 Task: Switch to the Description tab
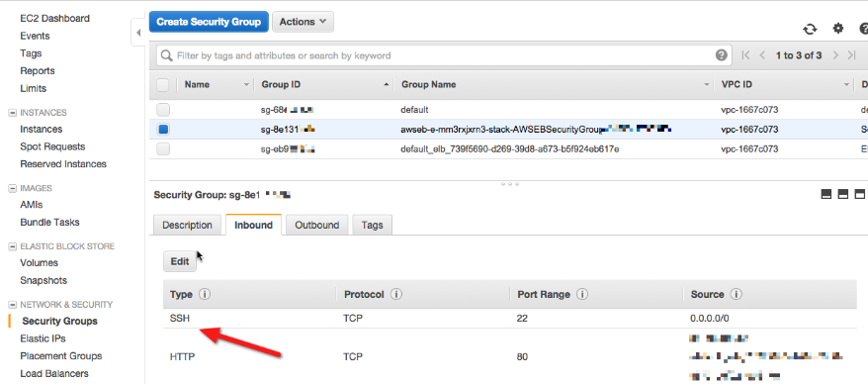click(x=187, y=225)
